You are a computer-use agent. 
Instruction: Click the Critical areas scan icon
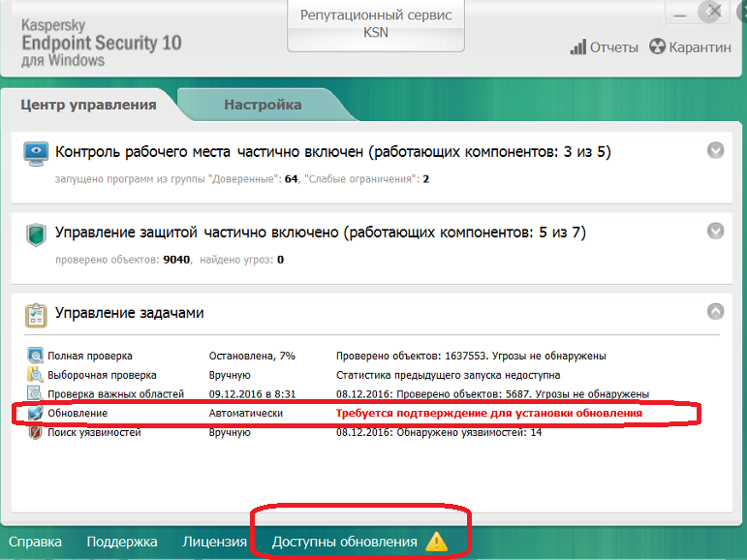(35, 394)
